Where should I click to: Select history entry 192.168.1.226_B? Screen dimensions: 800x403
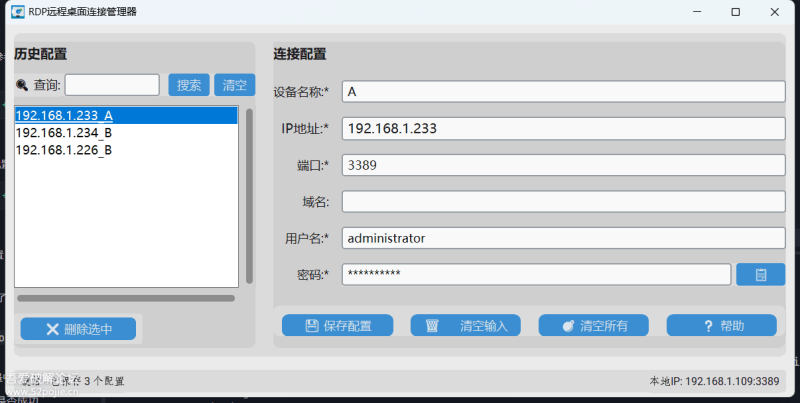point(126,150)
